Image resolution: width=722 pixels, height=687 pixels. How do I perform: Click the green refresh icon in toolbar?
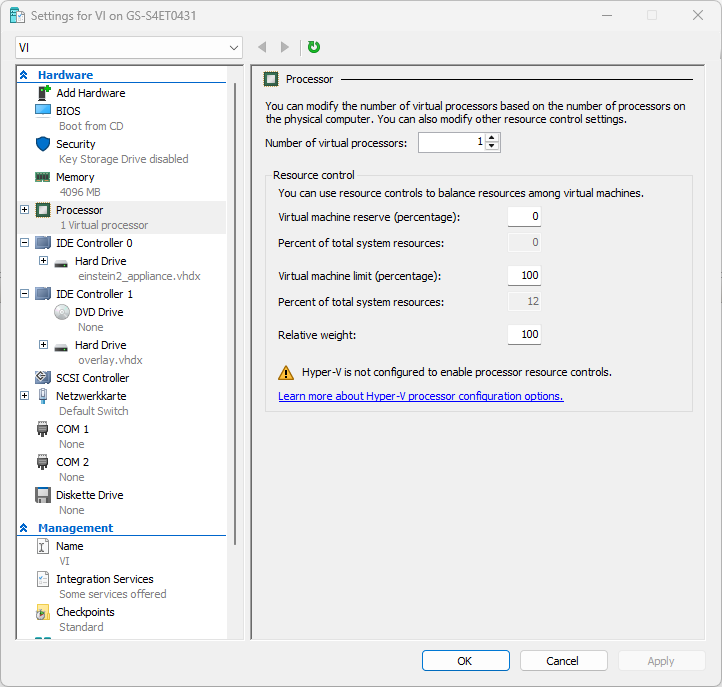point(314,47)
